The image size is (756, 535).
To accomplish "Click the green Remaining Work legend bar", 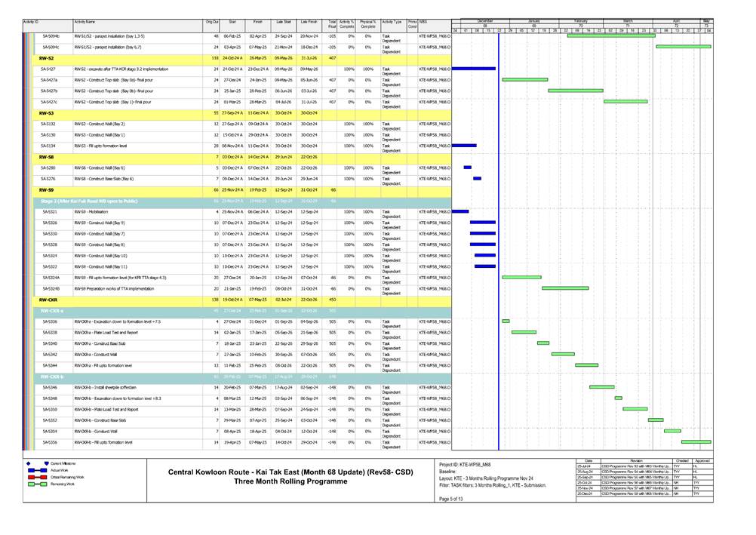I will click(35, 484).
